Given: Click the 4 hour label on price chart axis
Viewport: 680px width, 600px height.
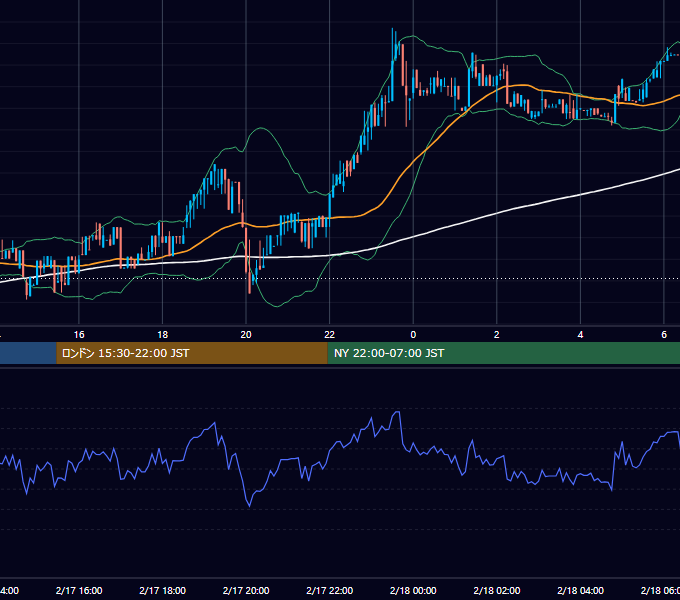Looking at the screenshot, I should click(x=580, y=334).
